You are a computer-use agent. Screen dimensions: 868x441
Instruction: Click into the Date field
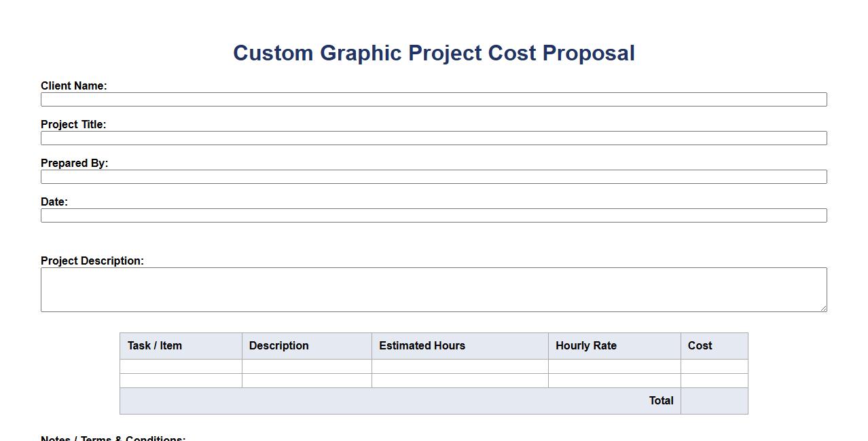pyautogui.click(x=433, y=216)
